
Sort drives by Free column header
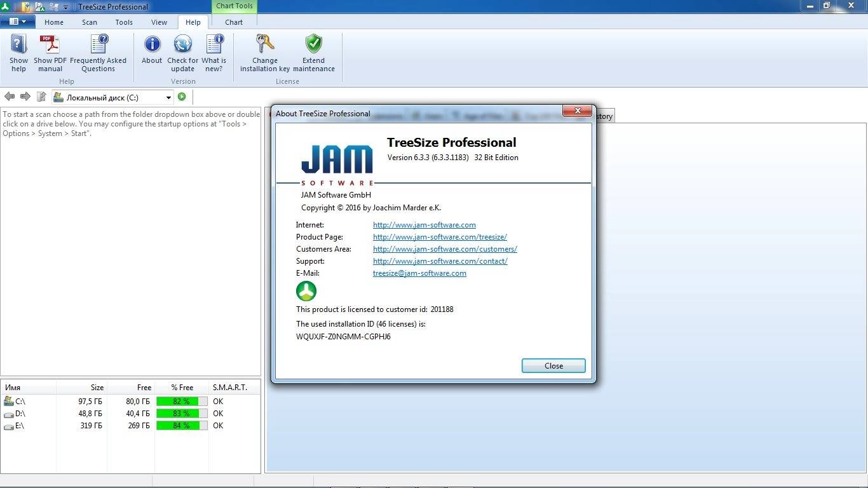point(130,387)
